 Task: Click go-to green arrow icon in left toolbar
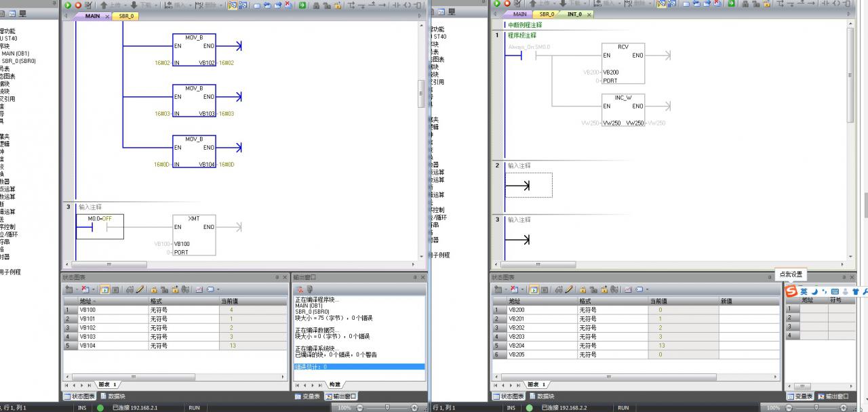pyautogui.click(x=302, y=4)
